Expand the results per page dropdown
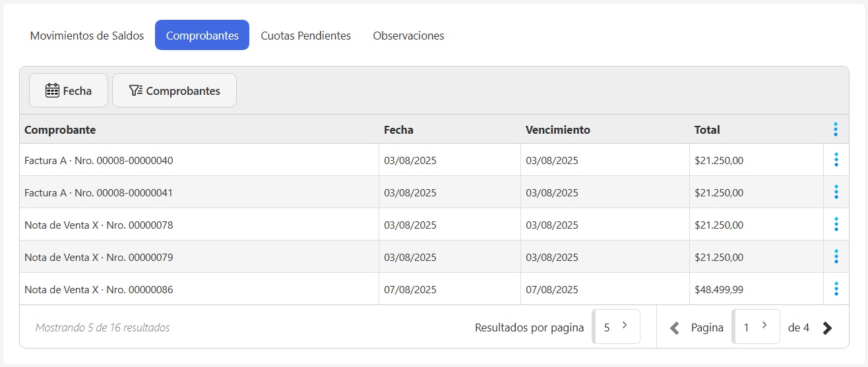 [617, 327]
